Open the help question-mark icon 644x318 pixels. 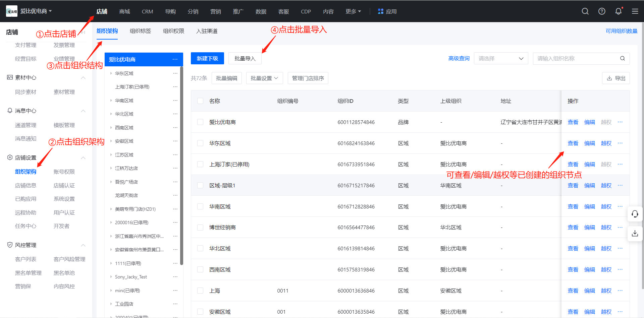point(602,11)
